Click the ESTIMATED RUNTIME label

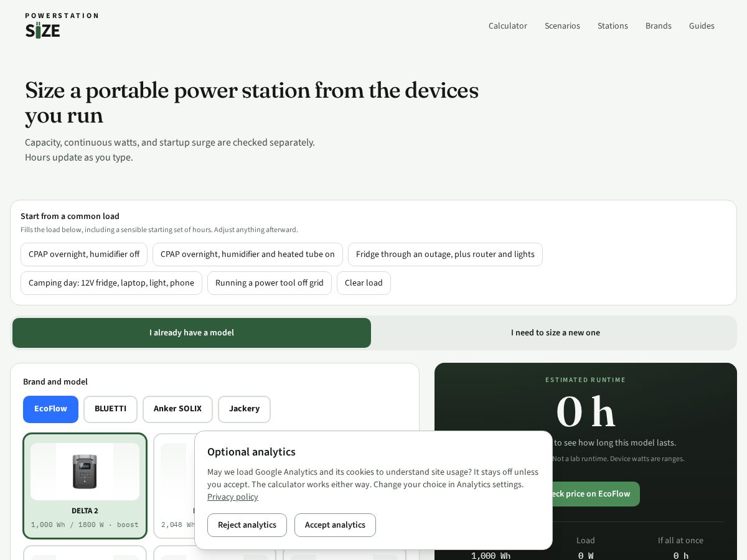[586, 380]
